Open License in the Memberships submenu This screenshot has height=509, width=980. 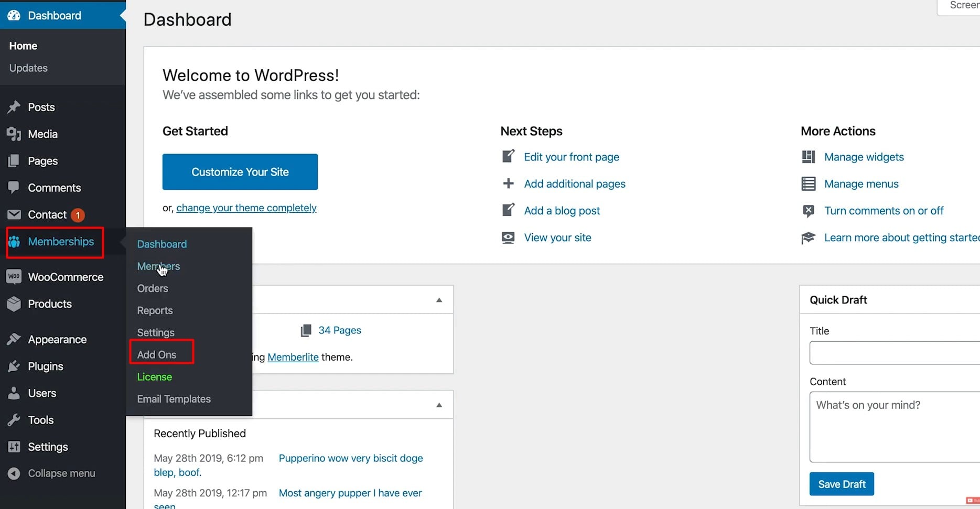coord(154,377)
